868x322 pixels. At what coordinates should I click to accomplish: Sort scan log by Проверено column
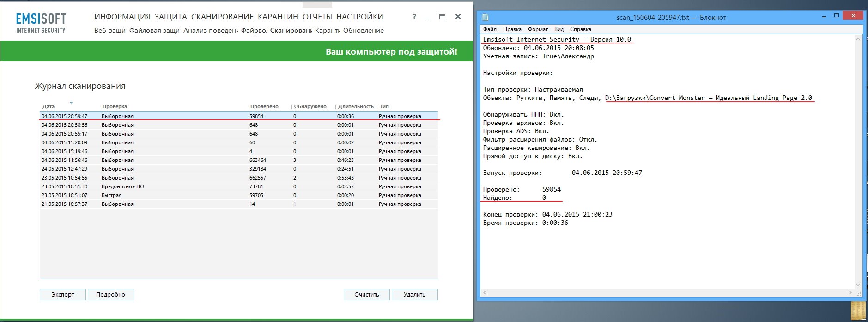(x=264, y=106)
